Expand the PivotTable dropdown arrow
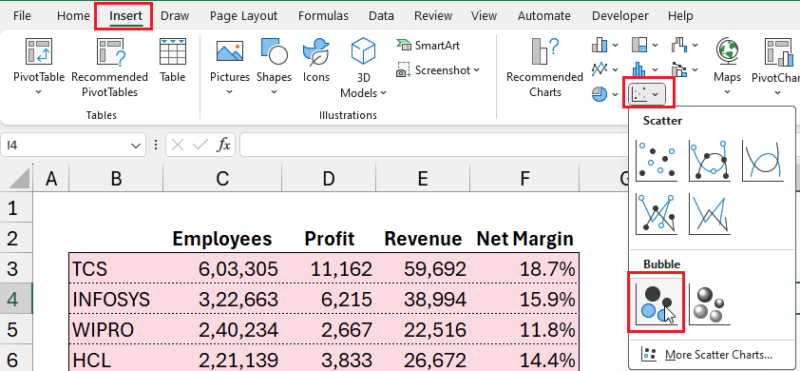 (x=38, y=92)
